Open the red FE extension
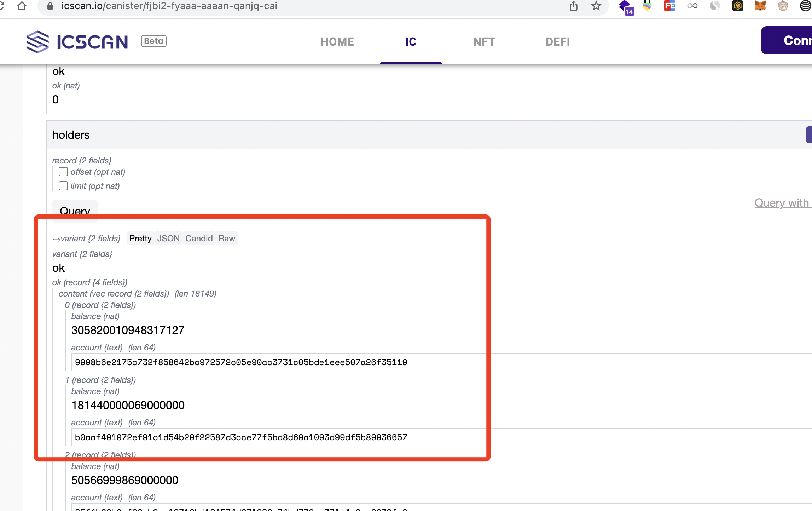Image resolution: width=812 pixels, height=511 pixels. [x=670, y=6]
